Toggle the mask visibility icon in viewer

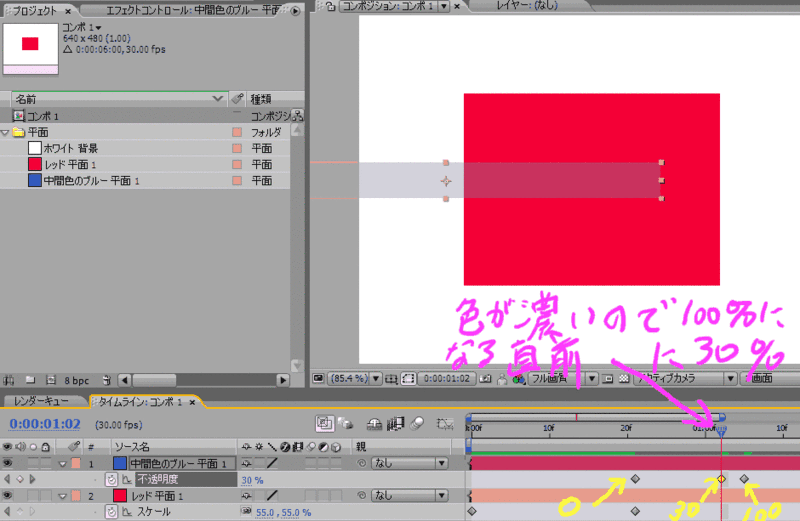408,379
